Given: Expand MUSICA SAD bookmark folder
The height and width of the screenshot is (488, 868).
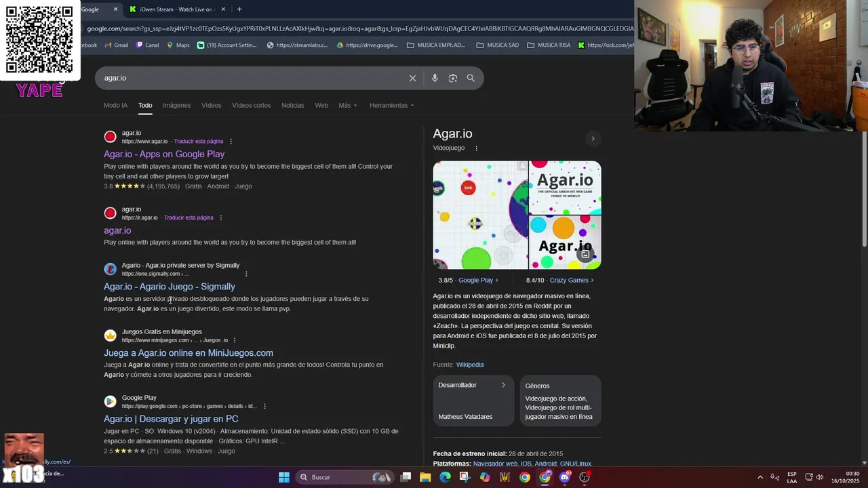Looking at the screenshot, I should (498, 45).
